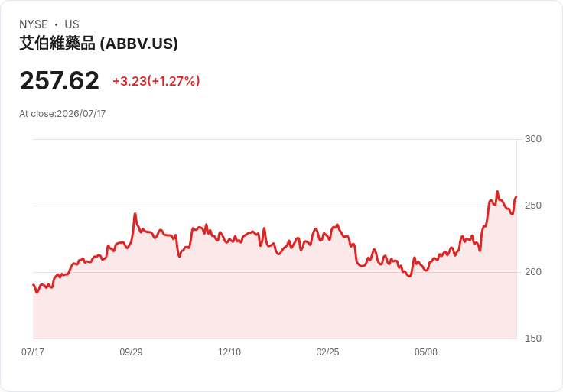
Task: Click the chart's highest peak near 260
Action: click(497, 192)
